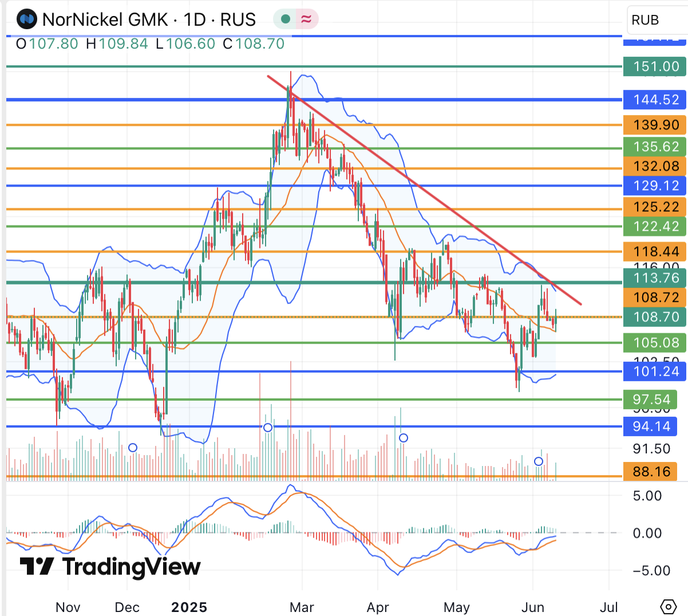Viewport: 688px width, 616px height.
Task: Select the 144.52 blue price label
Action: coord(655,100)
